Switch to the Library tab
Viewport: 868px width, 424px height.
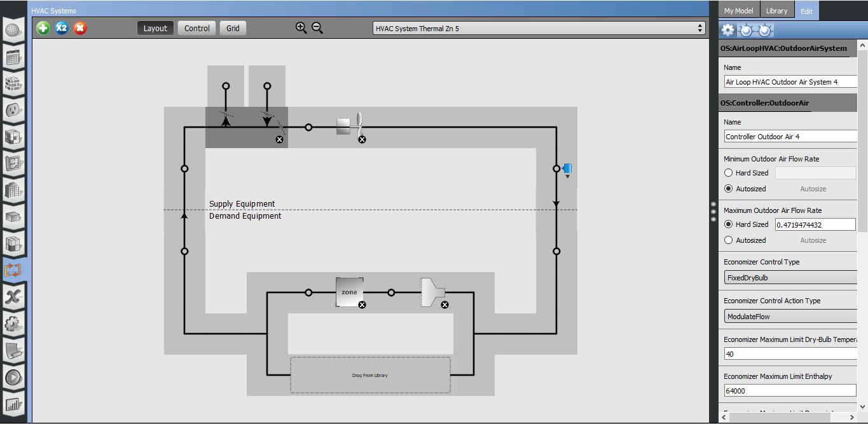point(776,11)
